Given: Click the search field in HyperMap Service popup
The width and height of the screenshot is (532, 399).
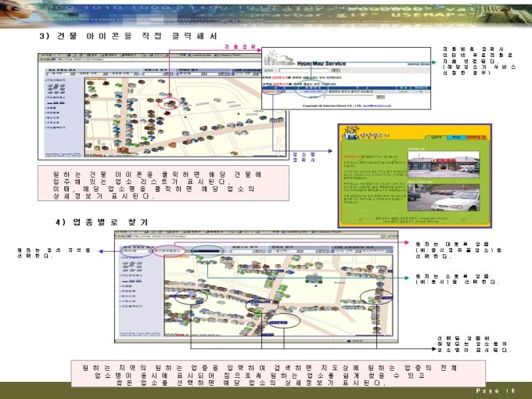Looking at the screenshot, I should 304,70.
